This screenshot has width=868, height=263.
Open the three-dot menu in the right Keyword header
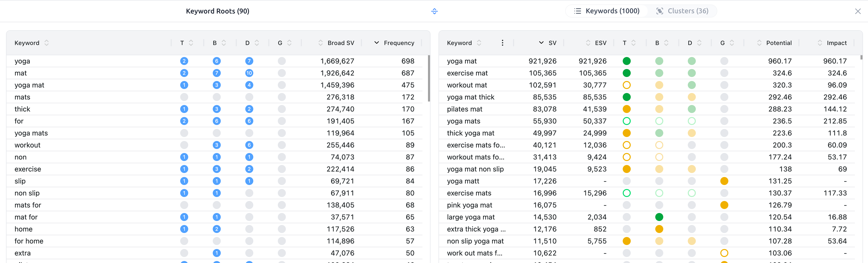[502, 43]
